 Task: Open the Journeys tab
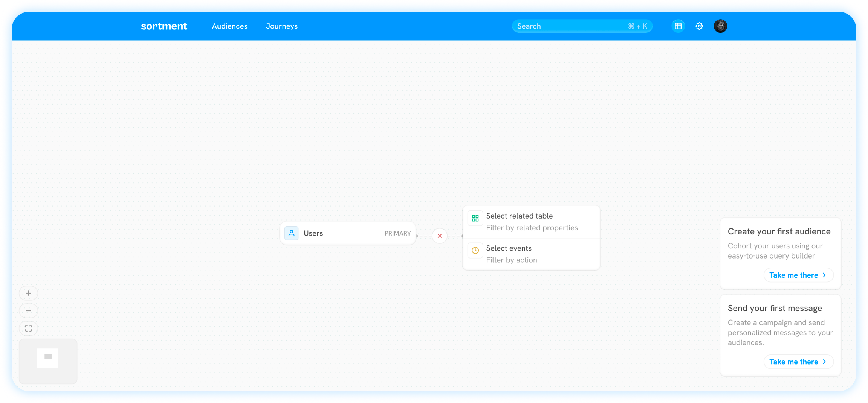coord(281,26)
